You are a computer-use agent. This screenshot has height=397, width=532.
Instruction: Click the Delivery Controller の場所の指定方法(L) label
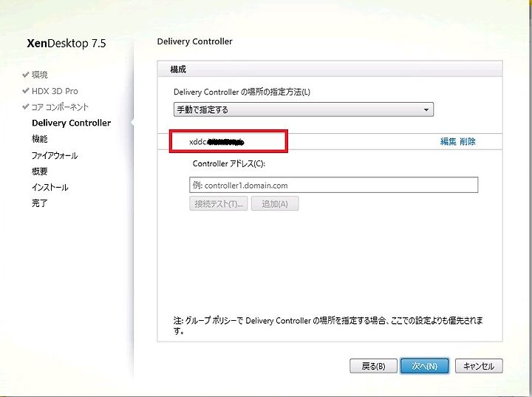[x=242, y=92]
